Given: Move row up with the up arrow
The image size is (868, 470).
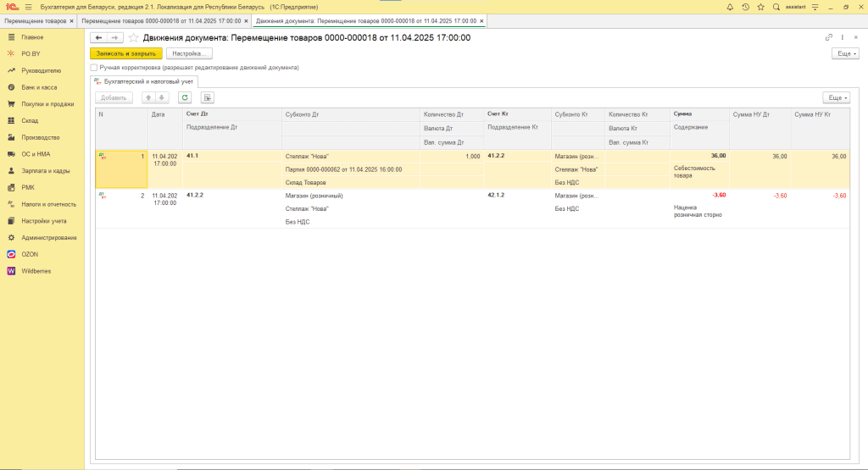Looking at the screenshot, I should (x=148, y=97).
